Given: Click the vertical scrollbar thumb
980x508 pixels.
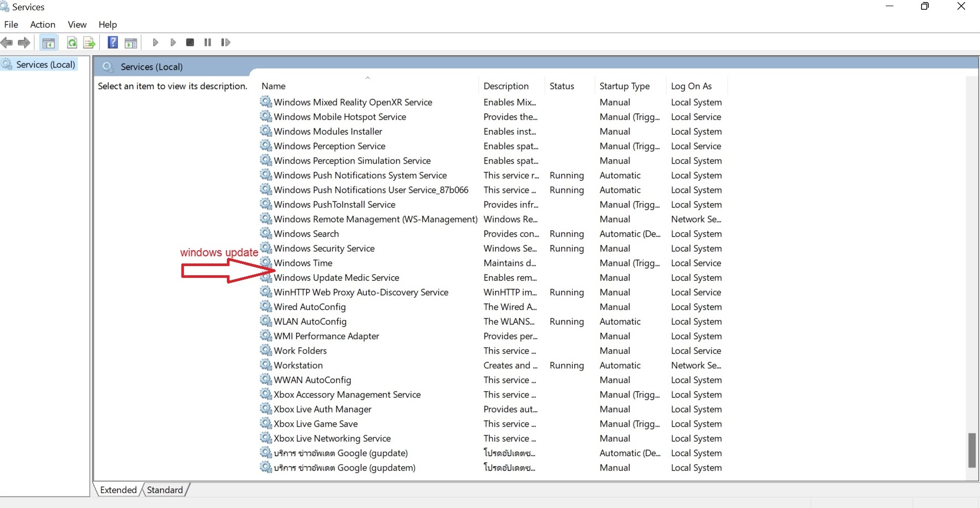Looking at the screenshot, I should click(972, 450).
